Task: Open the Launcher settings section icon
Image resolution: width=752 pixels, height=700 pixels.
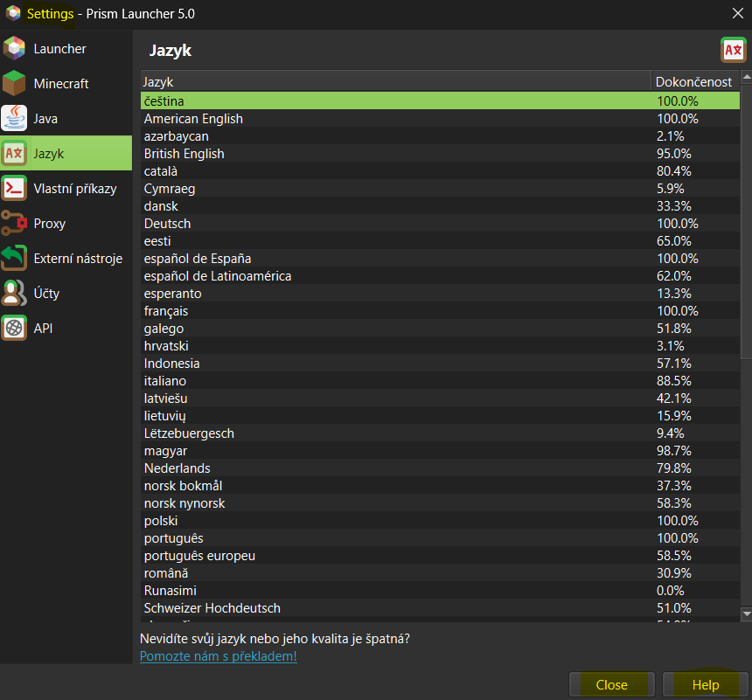Action: [x=16, y=48]
